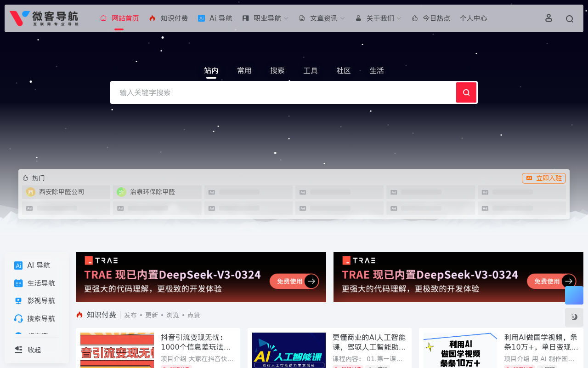Open the 利用AI做国学视频 thumbnail
The image size is (588, 368).
tap(460, 350)
